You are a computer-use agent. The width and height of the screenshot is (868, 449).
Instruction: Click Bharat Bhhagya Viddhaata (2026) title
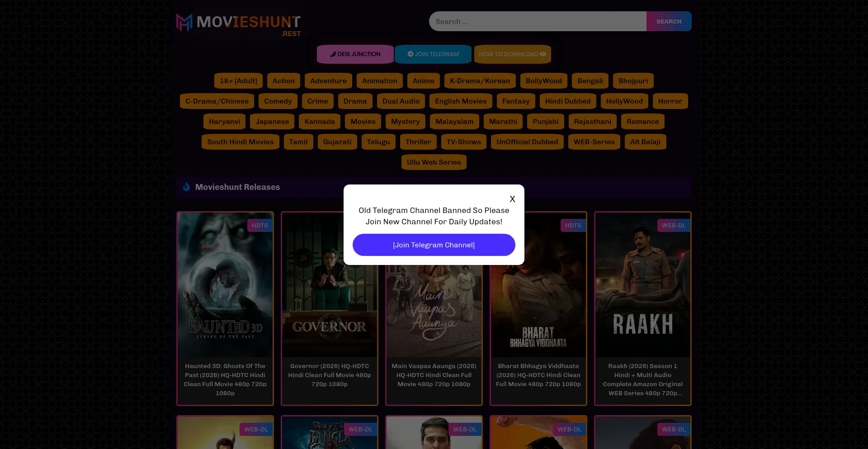538,375
